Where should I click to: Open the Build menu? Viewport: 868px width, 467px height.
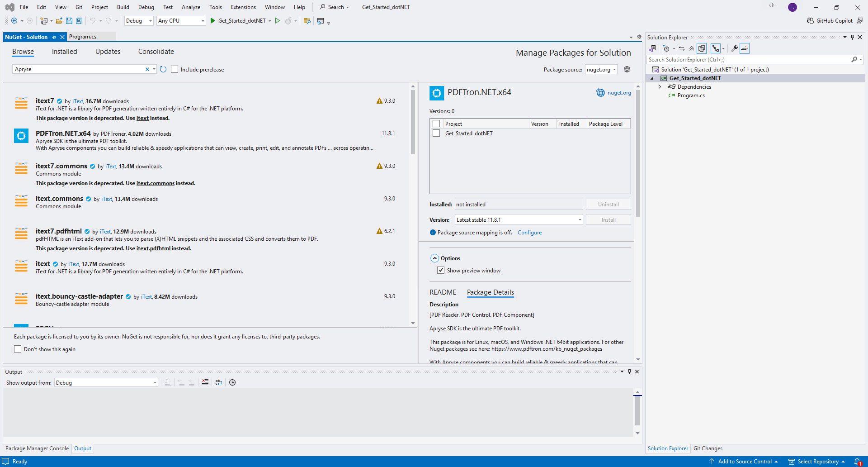click(123, 7)
